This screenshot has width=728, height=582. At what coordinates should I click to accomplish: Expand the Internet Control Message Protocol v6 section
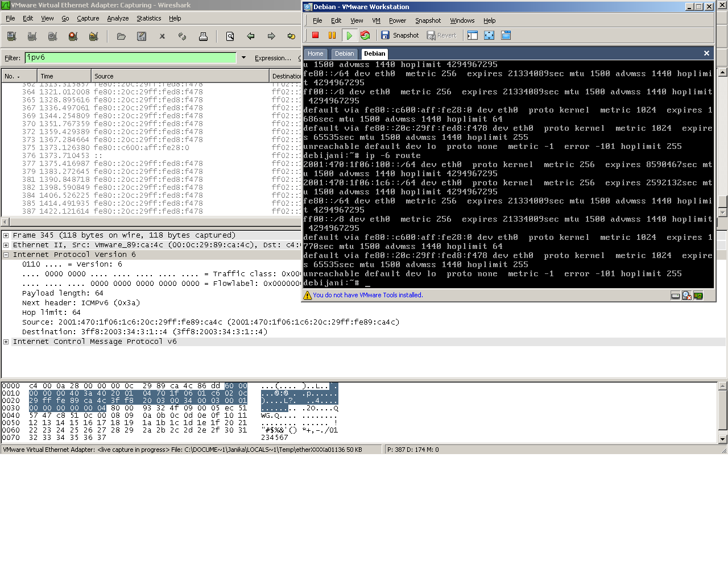pos(6,342)
